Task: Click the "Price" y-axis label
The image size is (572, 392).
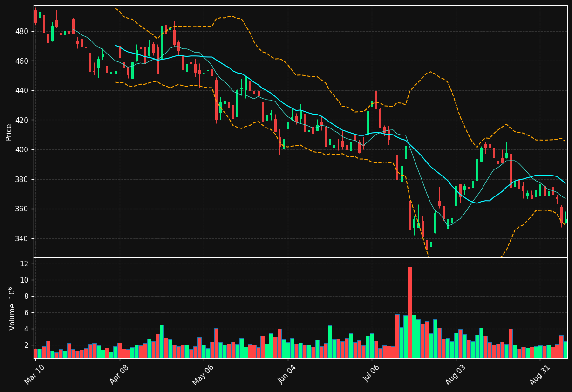Action: tap(9, 132)
